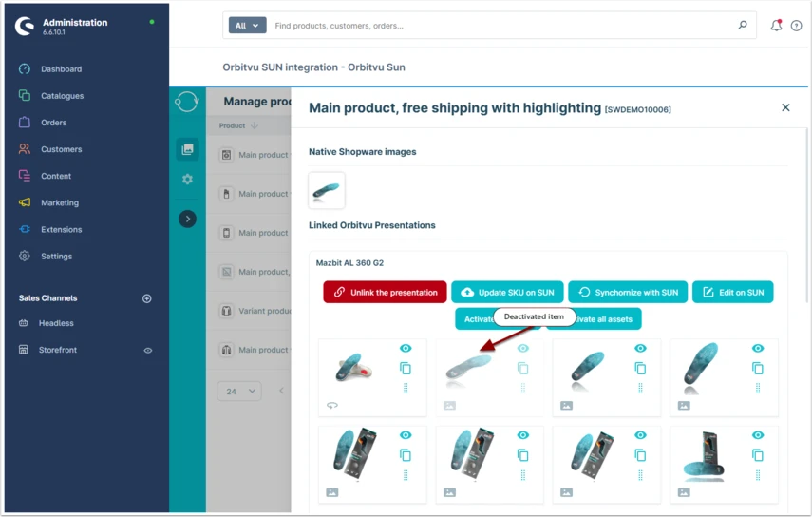Screen dimensions: 812x517
Task: Open the notifications bell icon
Action: (776, 25)
